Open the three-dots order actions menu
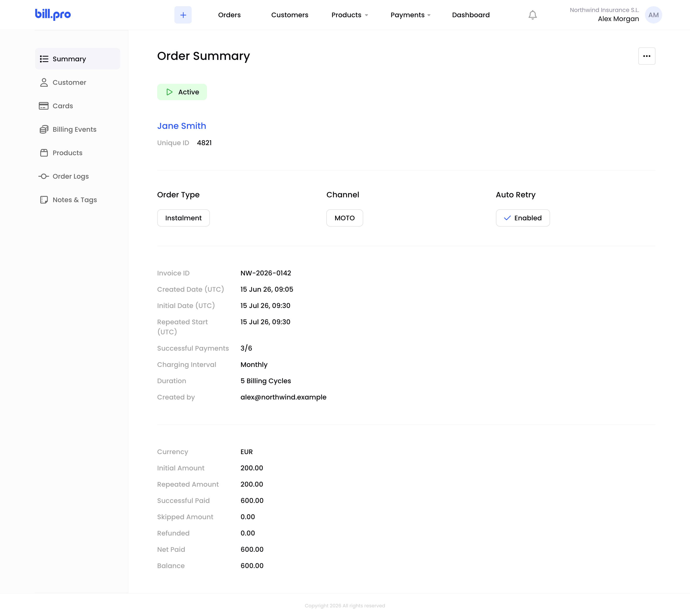 pyautogui.click(x=647, y=56)
